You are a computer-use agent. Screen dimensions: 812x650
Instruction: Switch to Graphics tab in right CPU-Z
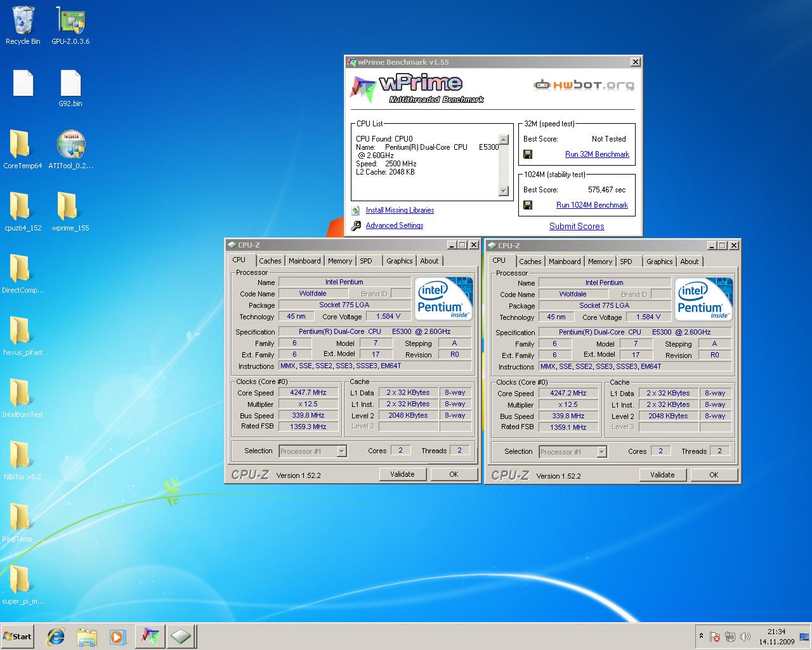[x=660, y=262]
